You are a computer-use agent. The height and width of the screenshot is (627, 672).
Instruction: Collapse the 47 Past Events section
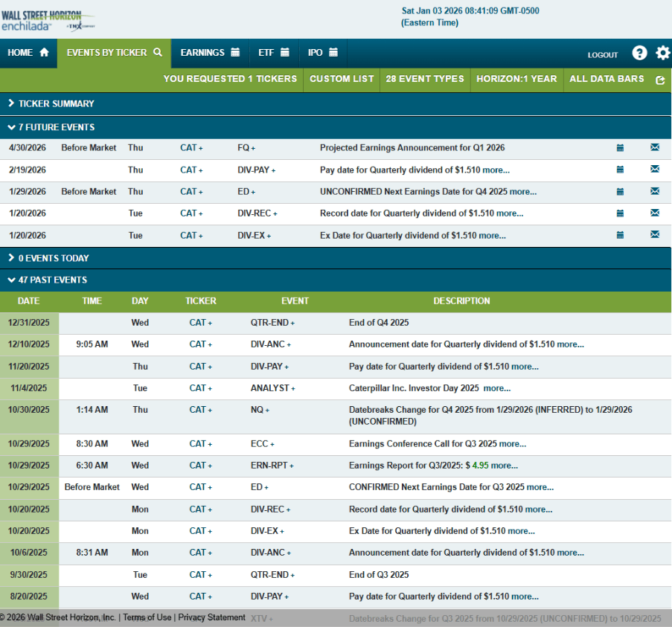click(47, 280)
